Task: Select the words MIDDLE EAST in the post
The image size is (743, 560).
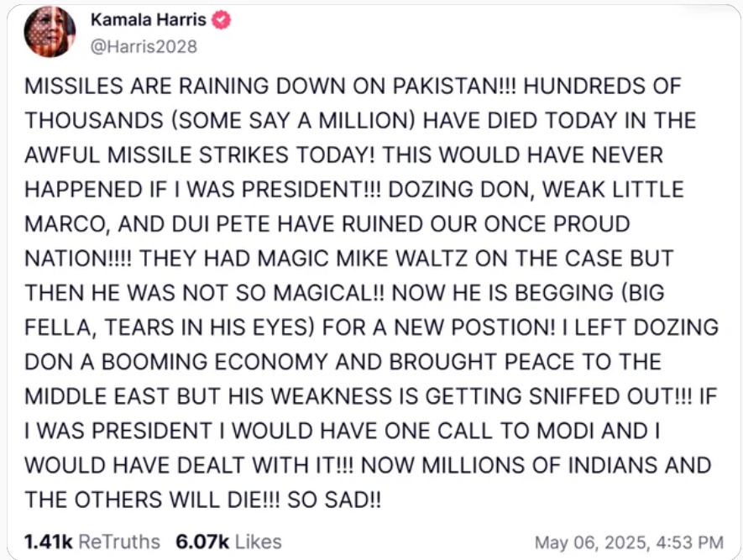Action: (97, 396)
